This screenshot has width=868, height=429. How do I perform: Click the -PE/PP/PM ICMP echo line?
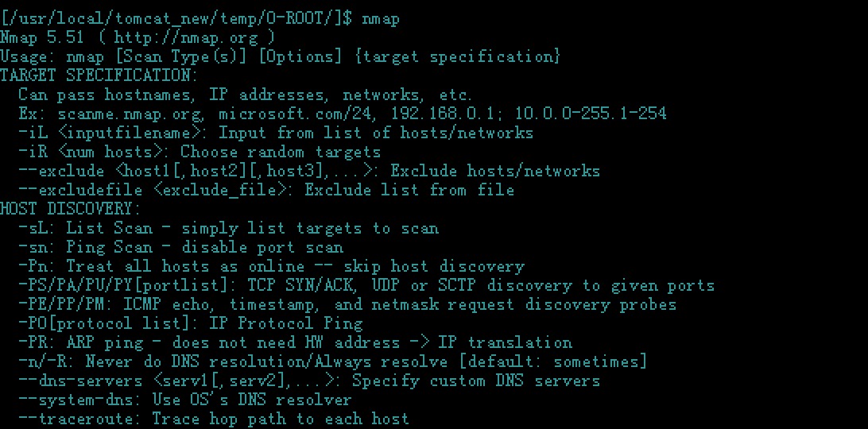tap(347, 304)
